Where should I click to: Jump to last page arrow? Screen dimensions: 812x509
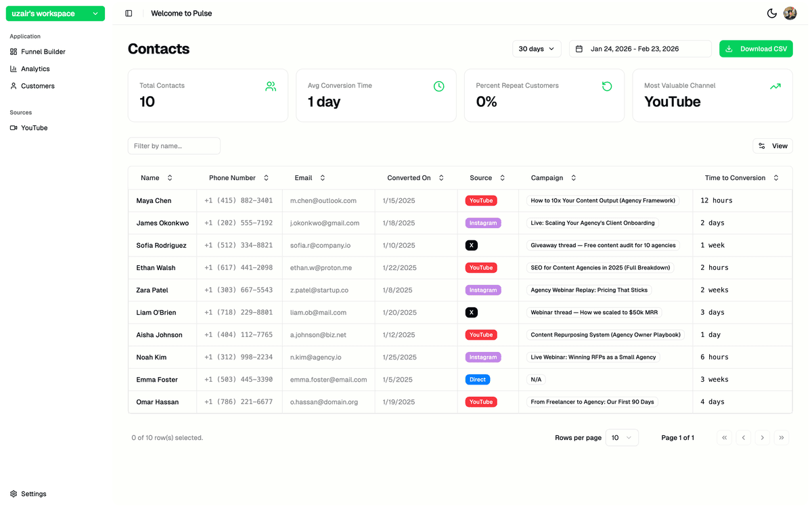[x=781, y=438]
